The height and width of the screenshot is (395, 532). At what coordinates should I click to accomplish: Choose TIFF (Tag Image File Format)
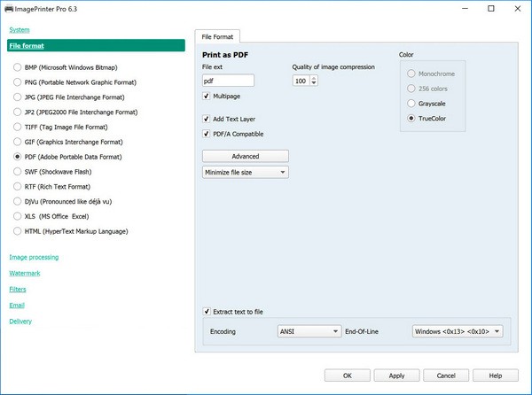coord(18,127)
